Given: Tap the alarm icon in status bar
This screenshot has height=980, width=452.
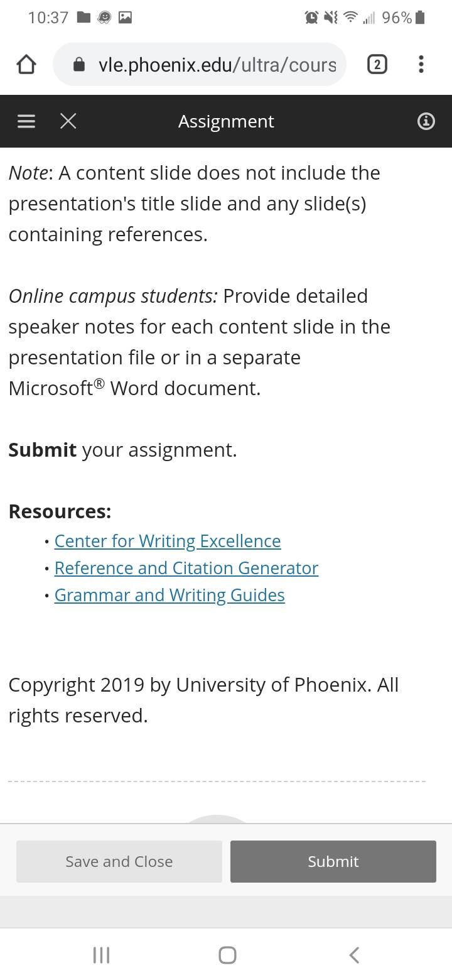Looking at the screenshot, I should pos(311,18).
